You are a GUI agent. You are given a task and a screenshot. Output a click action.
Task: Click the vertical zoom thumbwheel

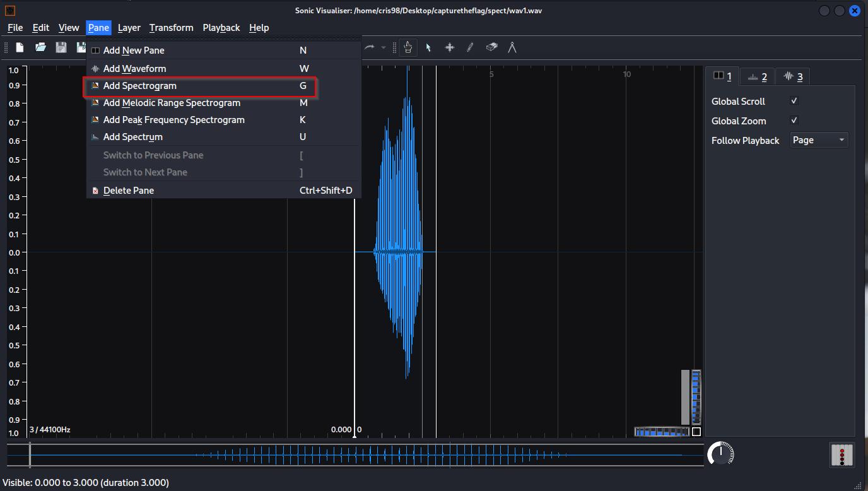point(696,398)
